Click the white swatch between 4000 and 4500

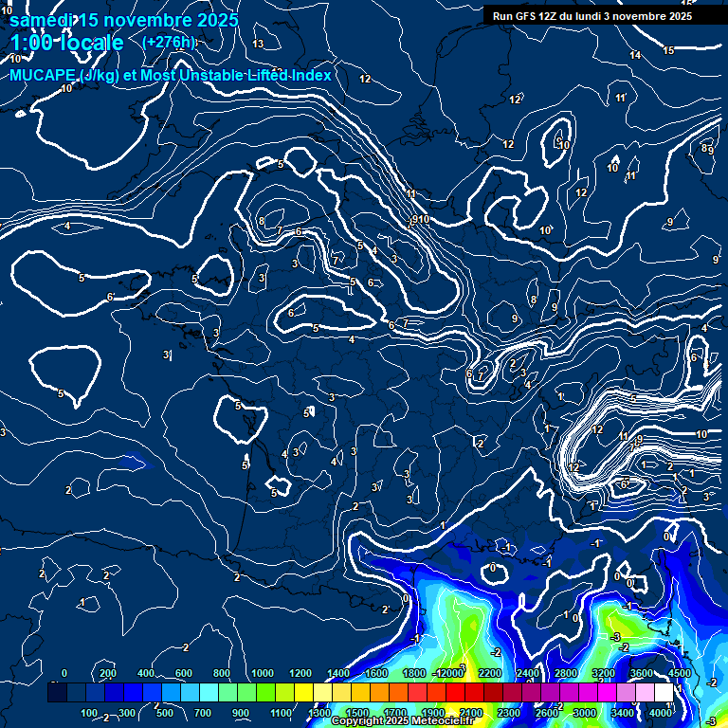(x=664, y=692)
